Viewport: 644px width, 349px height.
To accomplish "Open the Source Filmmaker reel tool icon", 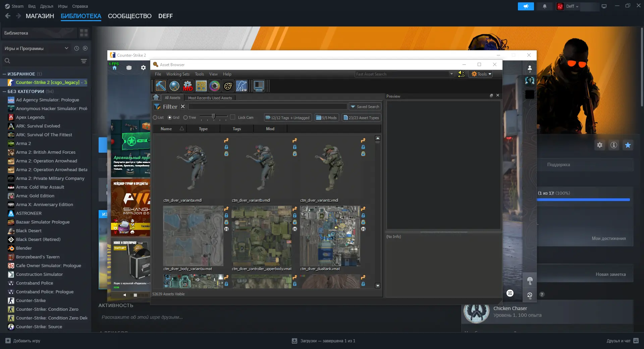I will tap(228, 86).
